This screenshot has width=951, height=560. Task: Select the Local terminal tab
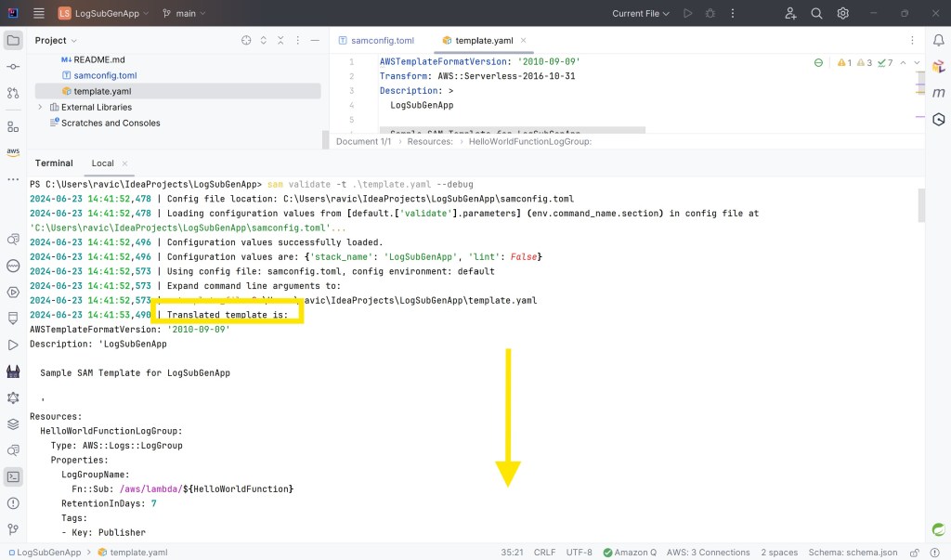click(102, 163)
